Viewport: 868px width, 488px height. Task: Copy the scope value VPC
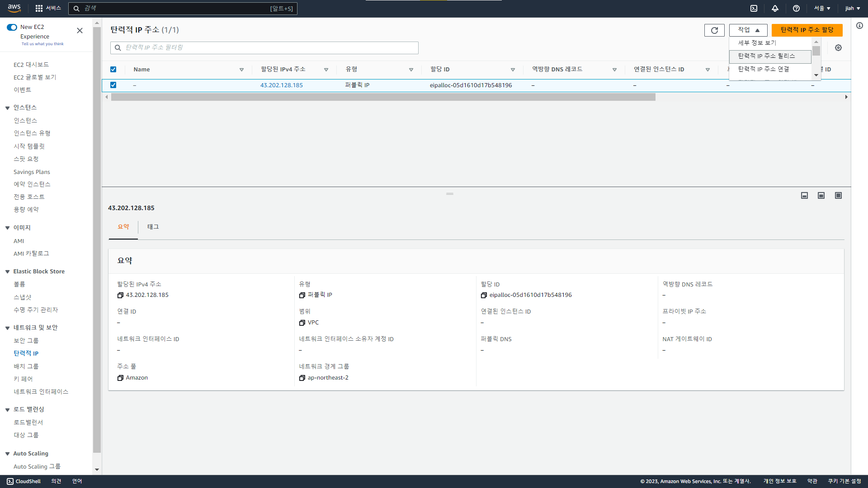[302, 323]
